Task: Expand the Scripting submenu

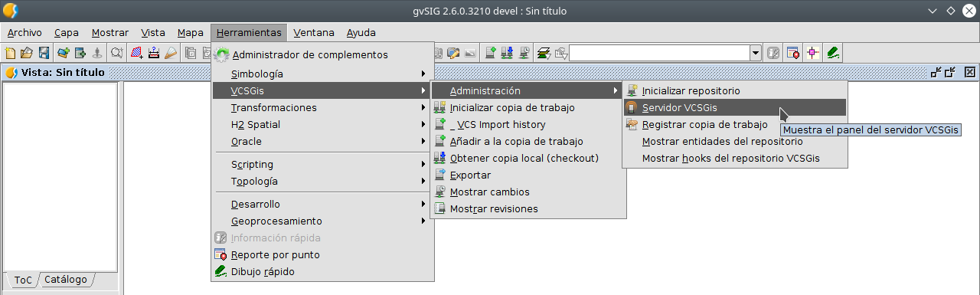Action: [x=322, y=165]
